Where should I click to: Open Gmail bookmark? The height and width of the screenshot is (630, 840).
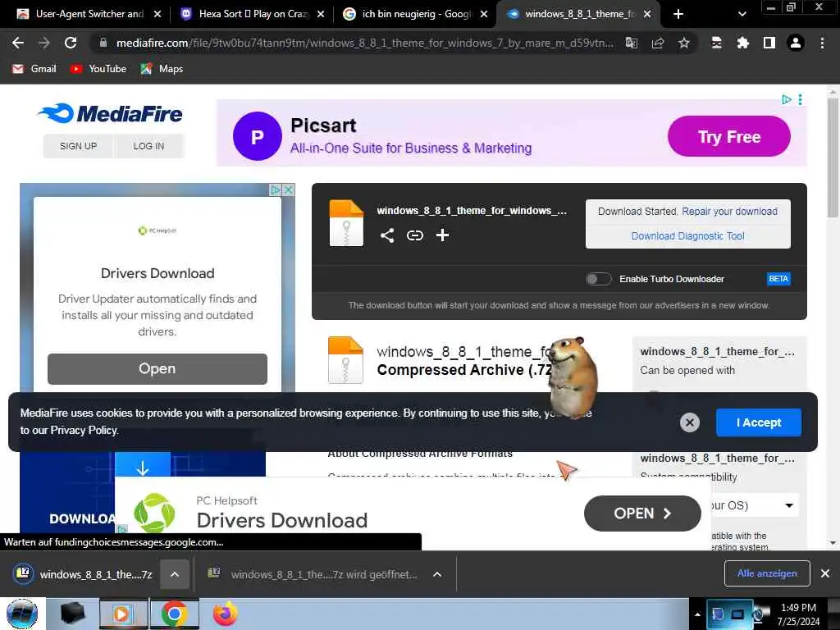pyautogui.click(x=34, y=69)
